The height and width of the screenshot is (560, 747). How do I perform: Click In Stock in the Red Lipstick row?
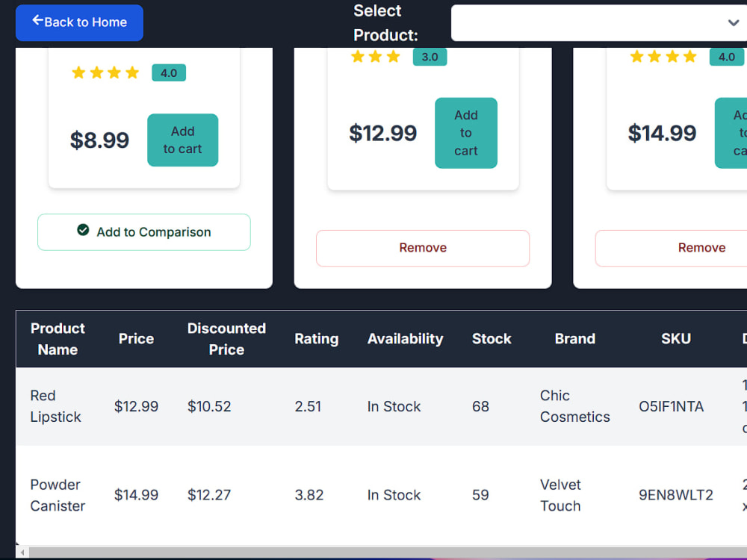pos(394,406)
